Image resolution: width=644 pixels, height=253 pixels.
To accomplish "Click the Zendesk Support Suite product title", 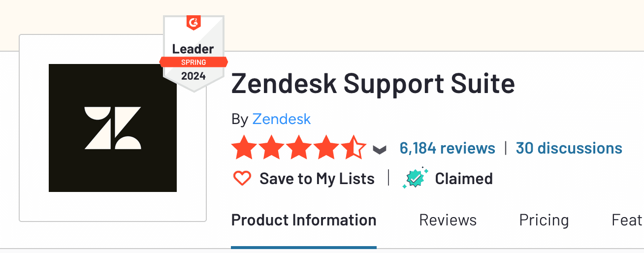I will click(373, 84).
